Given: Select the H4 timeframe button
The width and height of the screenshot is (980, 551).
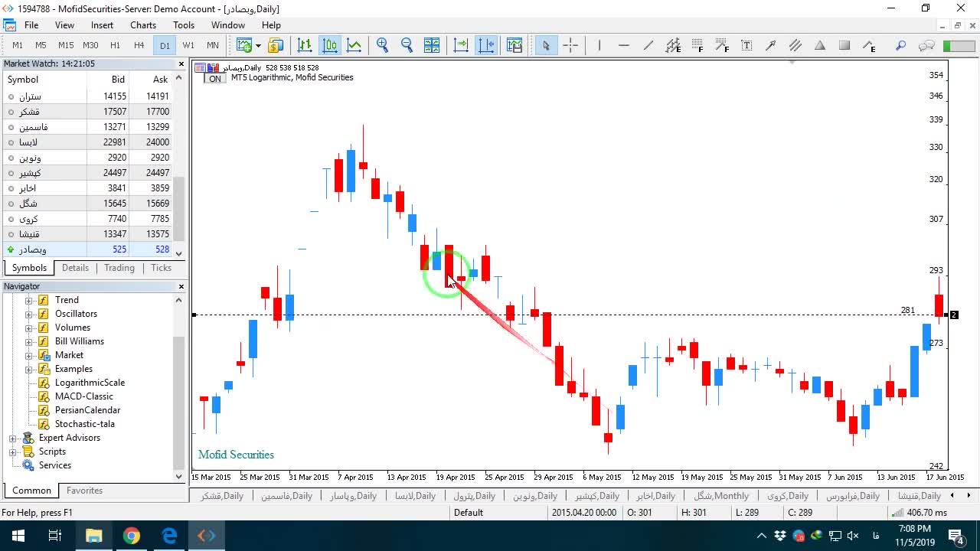Looking at the screenshot, I should (x=139, y=45).
